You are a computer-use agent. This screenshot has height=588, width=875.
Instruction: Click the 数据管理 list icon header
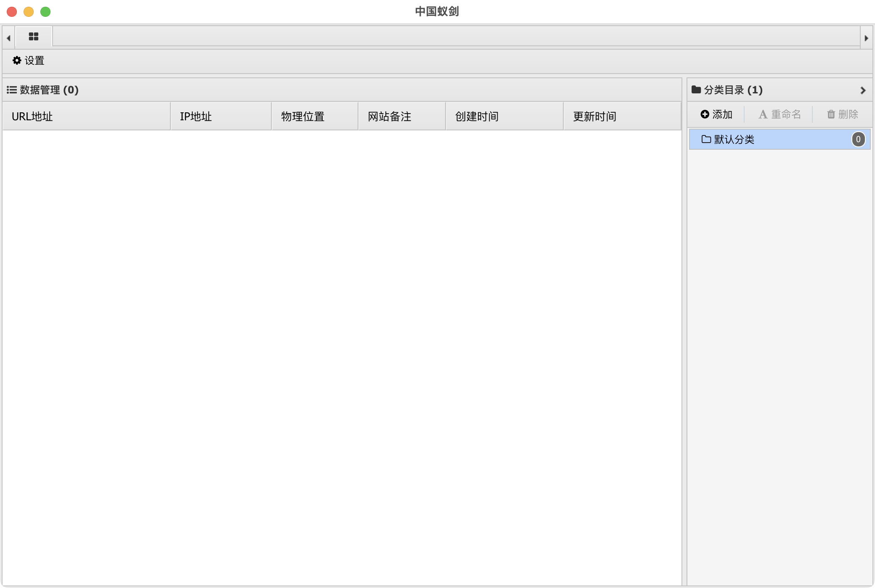point(12,90)
